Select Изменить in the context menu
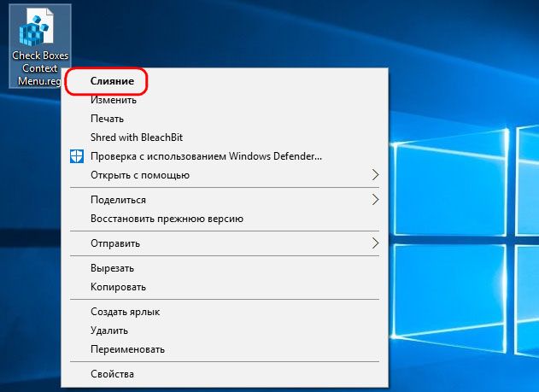The width and height of the screenshot is (539, 392). 225,100
